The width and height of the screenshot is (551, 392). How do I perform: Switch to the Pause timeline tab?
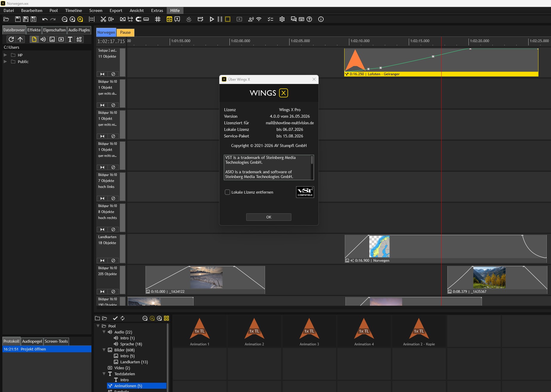point(125,32)
